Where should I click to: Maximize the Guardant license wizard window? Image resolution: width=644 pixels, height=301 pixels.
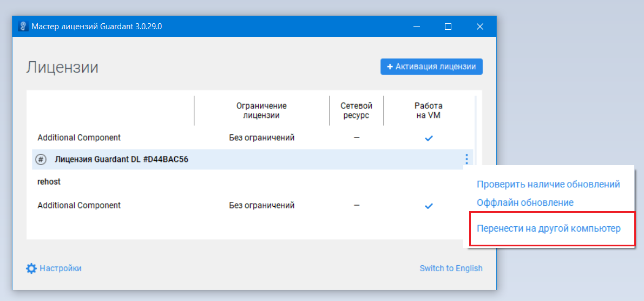pos(448,27)
